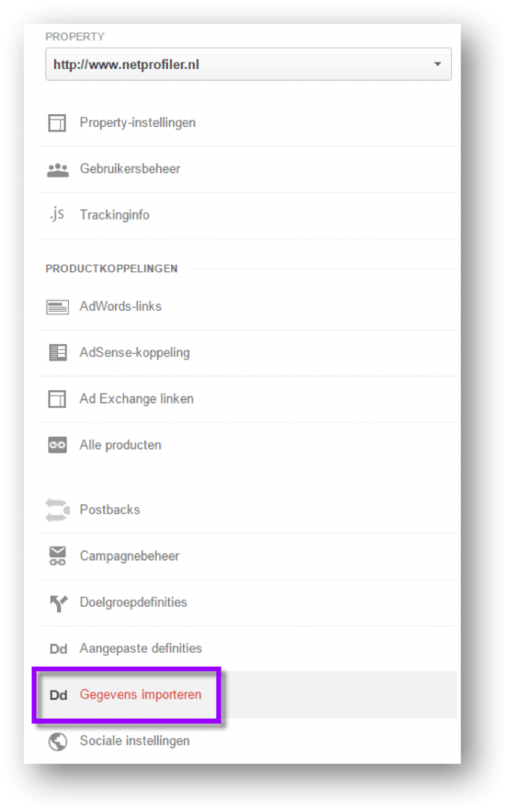Click the Doelgroepdefinities fork icon
This screenshot has height=812, width=509.
coord(58,603)
